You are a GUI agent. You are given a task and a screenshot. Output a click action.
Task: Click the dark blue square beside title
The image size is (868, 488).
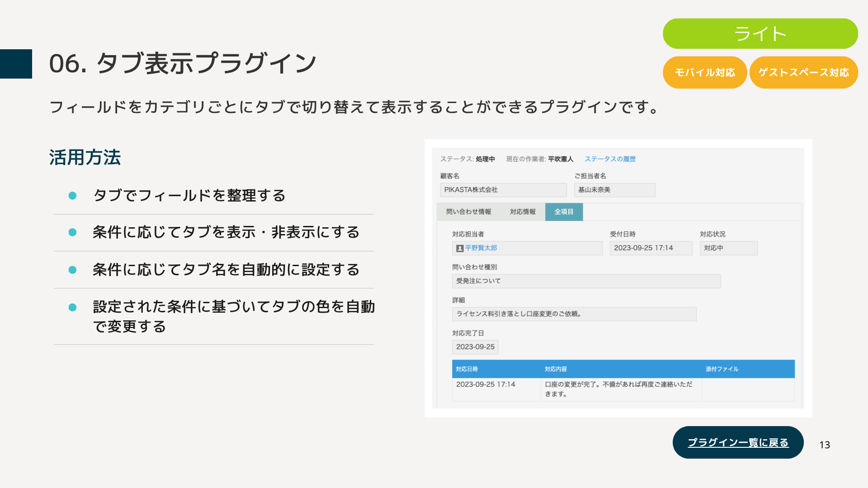[16, 64]
